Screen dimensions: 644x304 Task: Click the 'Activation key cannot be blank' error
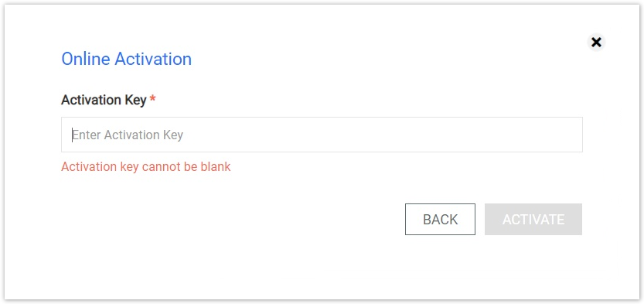146,167
